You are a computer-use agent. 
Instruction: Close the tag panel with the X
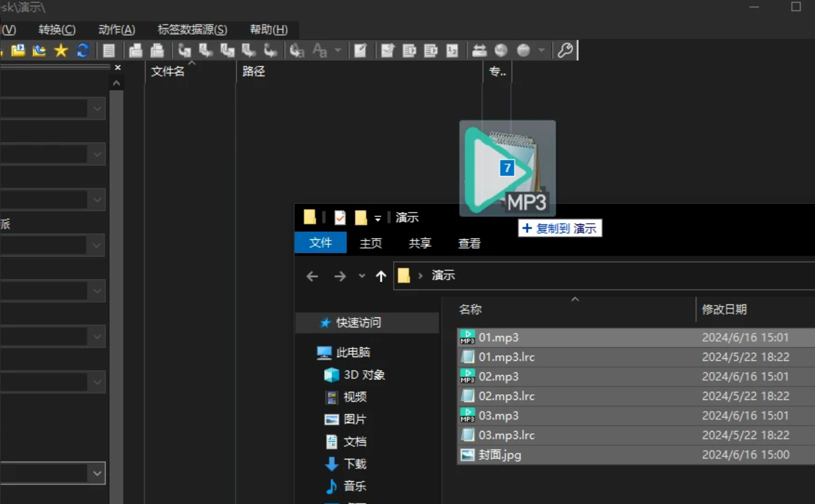coord(118,68)
